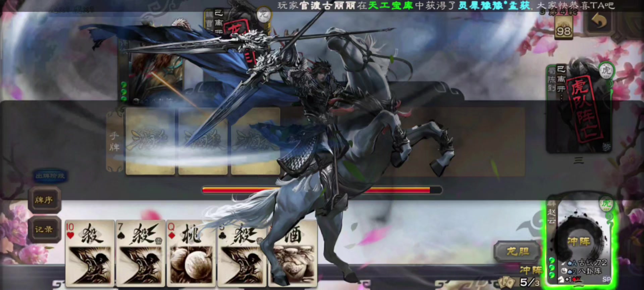The image size is (644, 290).
Task: Open the 记录 battle log button
Action: point(44,230)
